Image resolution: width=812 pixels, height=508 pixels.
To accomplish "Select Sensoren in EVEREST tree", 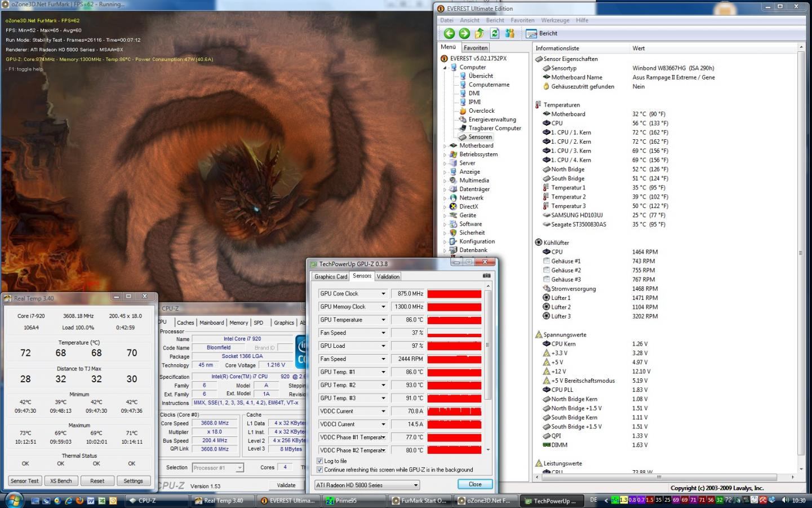I will (480, 137).
